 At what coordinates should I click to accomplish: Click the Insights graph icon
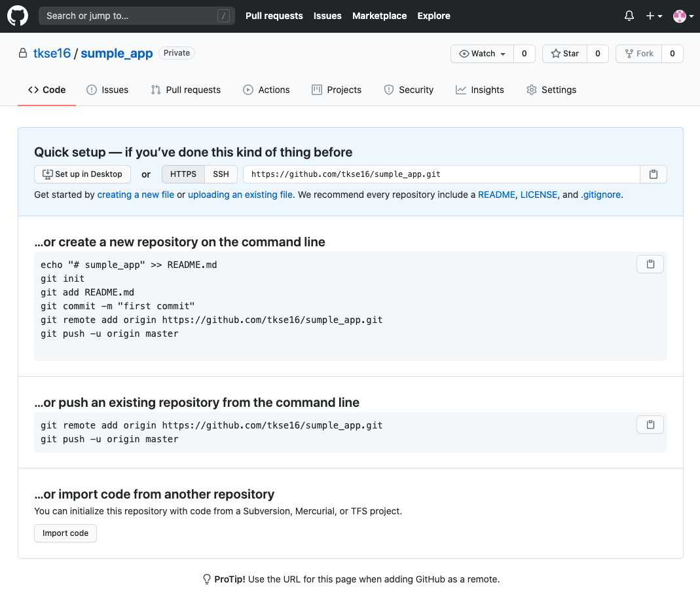tap(460, 90)
